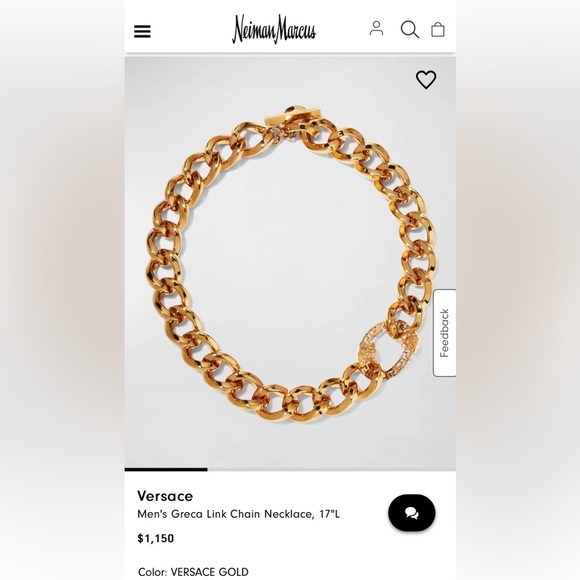Viewport: 580px width, 580px height.
Task: Click the "Color:" label text
Action: pos(152,572)
